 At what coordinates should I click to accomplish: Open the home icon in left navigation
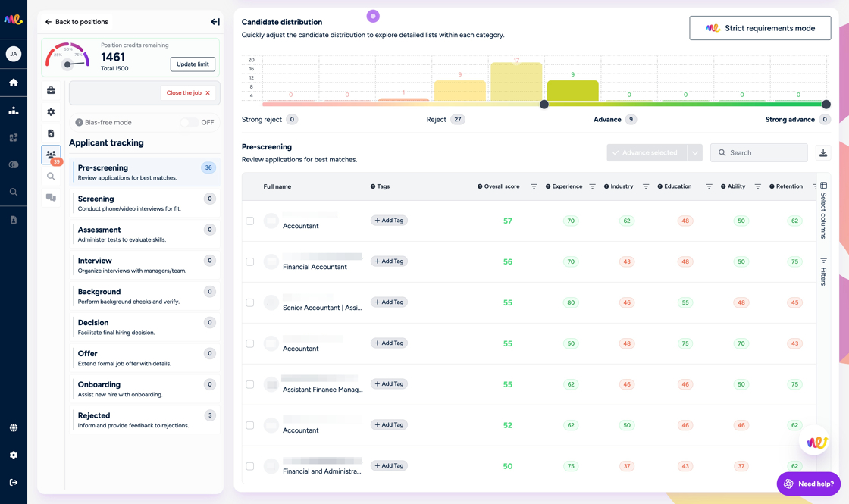pyautogui.click(x=14, y=83)
